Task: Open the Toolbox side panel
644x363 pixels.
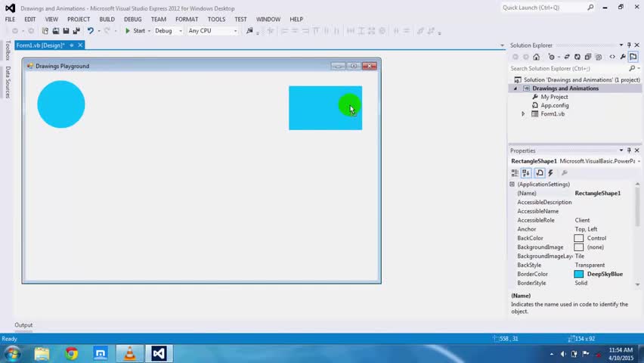Action: click(8, 51)
